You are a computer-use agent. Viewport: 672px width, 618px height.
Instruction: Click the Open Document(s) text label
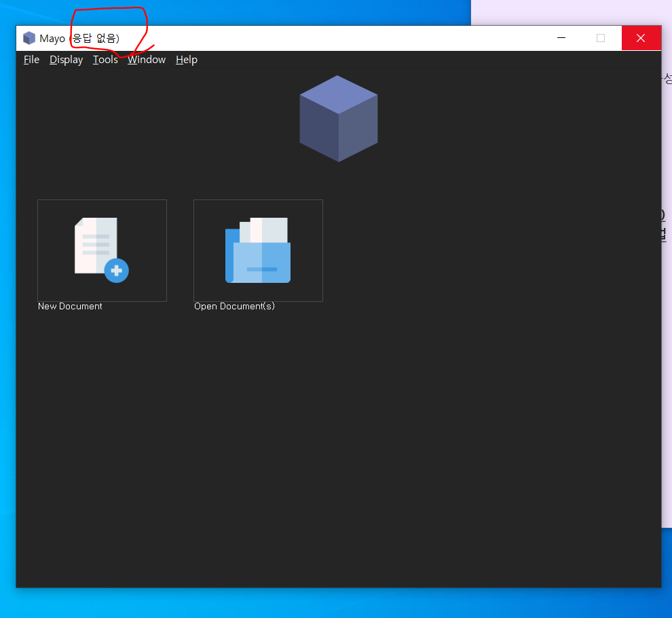pos(234,306)
